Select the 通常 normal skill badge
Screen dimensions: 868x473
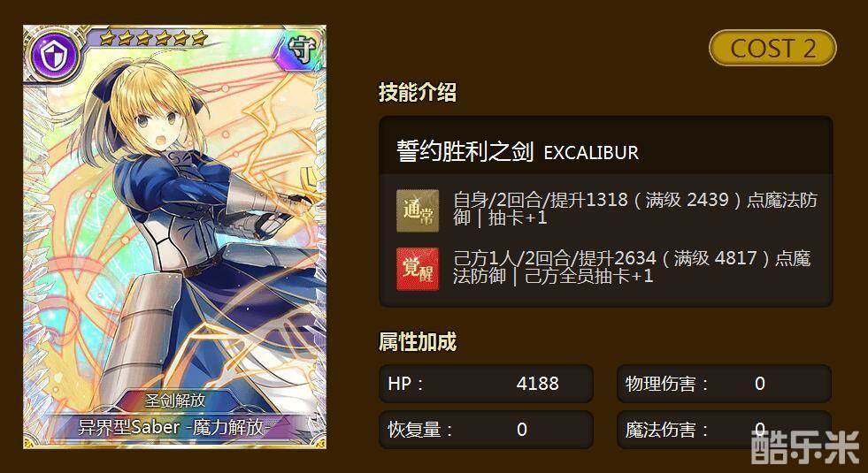[x=418, y=210]
